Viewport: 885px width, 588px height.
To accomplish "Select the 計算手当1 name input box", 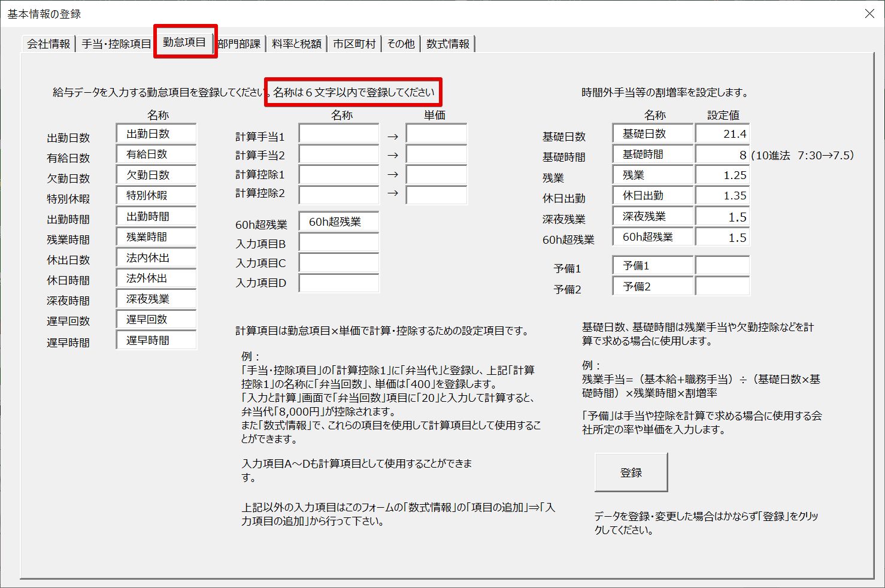I will click(339, 134).
